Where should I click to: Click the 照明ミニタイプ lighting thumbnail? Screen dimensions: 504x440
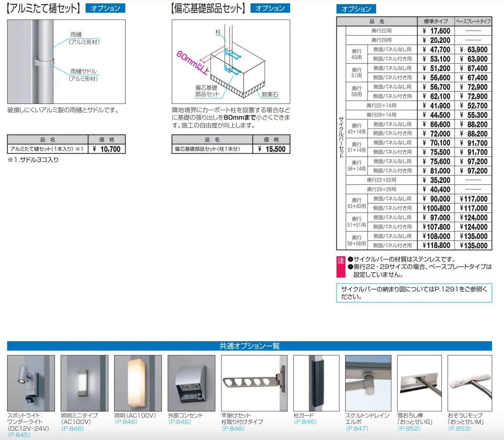[x=84, y=383]
